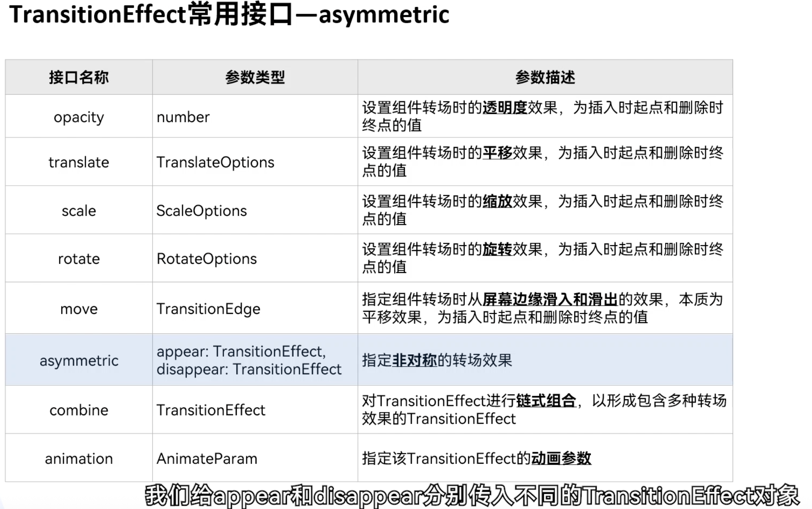
Task: Click the 'translate' interface name cell
Action: 79,162
